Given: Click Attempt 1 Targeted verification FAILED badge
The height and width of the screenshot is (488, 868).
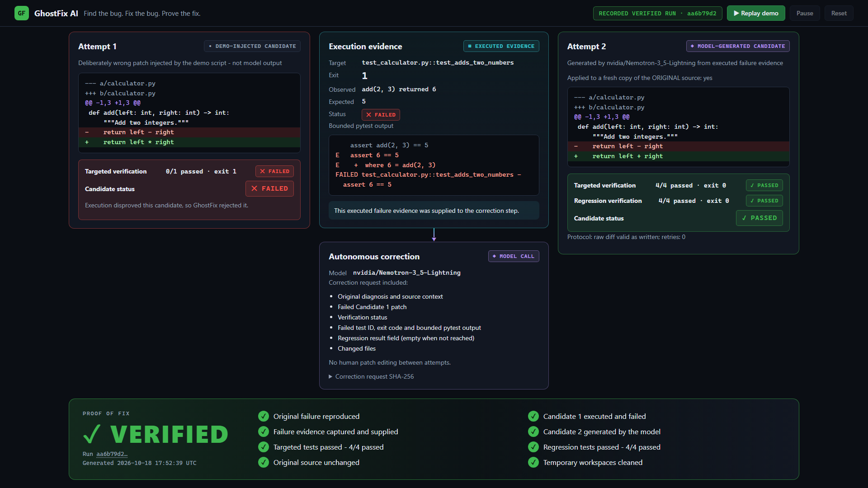Looking at the screenshot, I should (274, 171).
